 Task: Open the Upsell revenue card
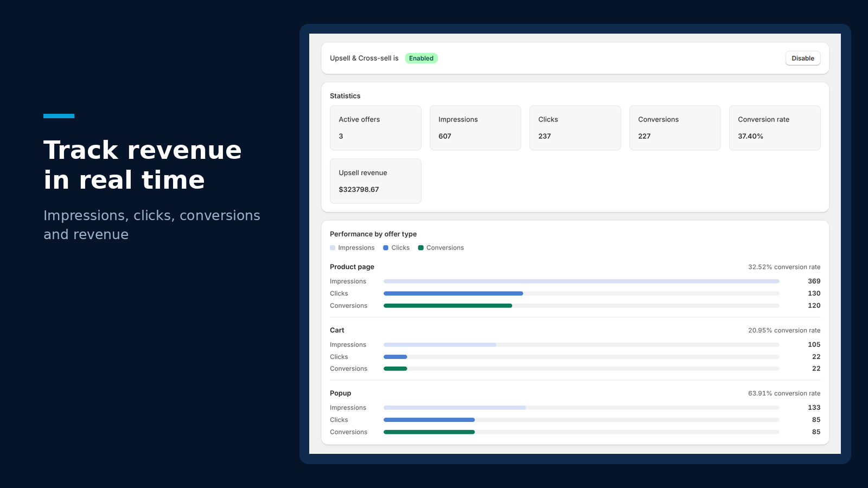pos(375,181)
